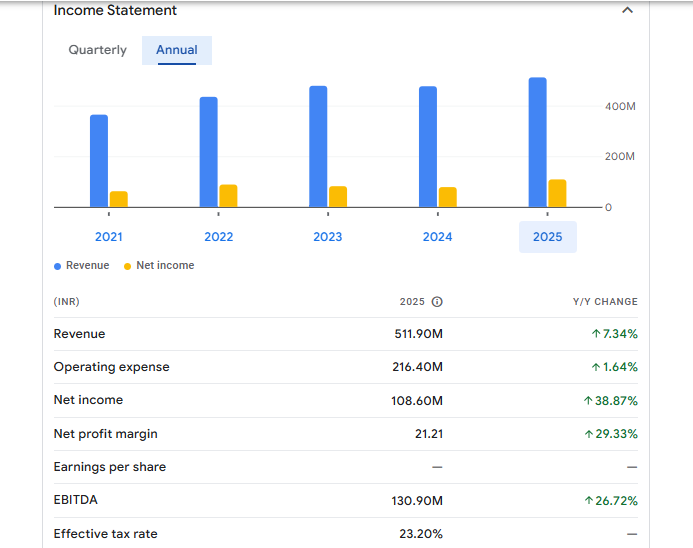693x548 pixels.
Task: Click the yellow Net income legend dot
Action: pyautogui.click(x=127, y=266)
